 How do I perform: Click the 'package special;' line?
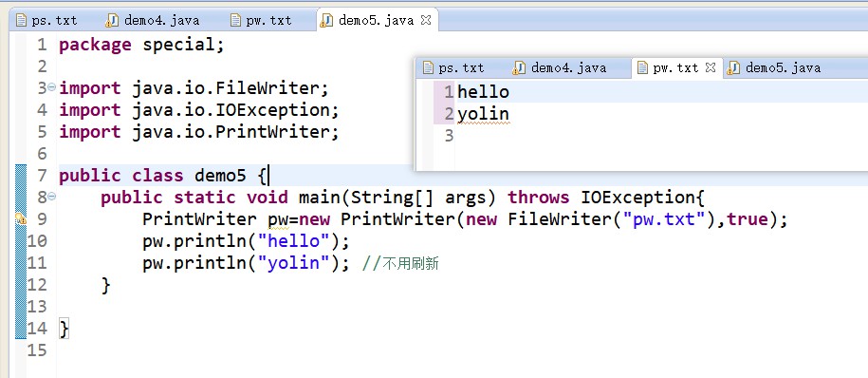[141, 45]
